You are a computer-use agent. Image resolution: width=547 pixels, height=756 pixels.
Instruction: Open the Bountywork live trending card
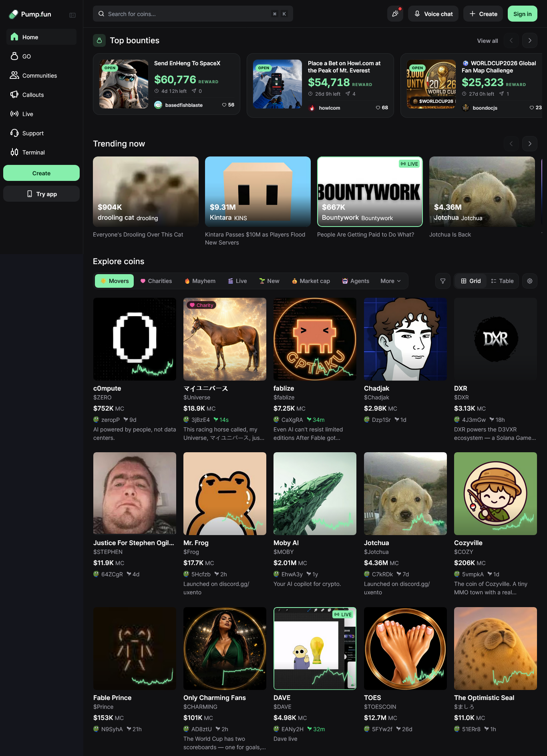370,192
